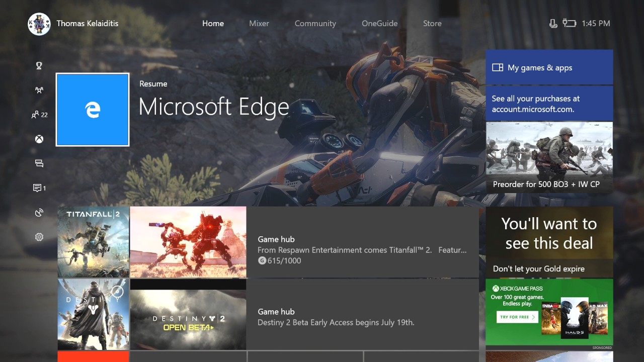The image size is (644, 362).
Task: Open the Broadcast and capture sidebar icon
Action: click(39, 163)
